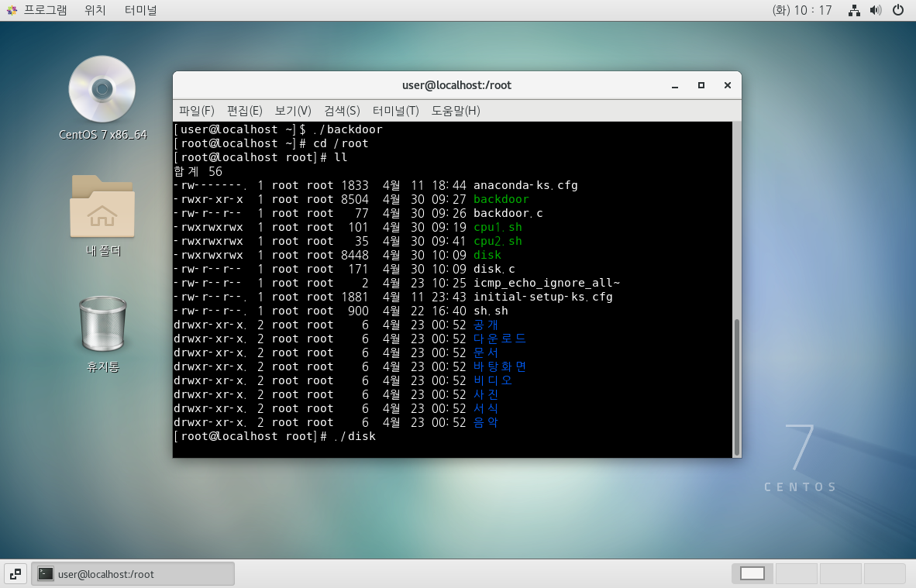
Task: Open the 검색(S) terminal menu
Action: click(x=342, y=110)
